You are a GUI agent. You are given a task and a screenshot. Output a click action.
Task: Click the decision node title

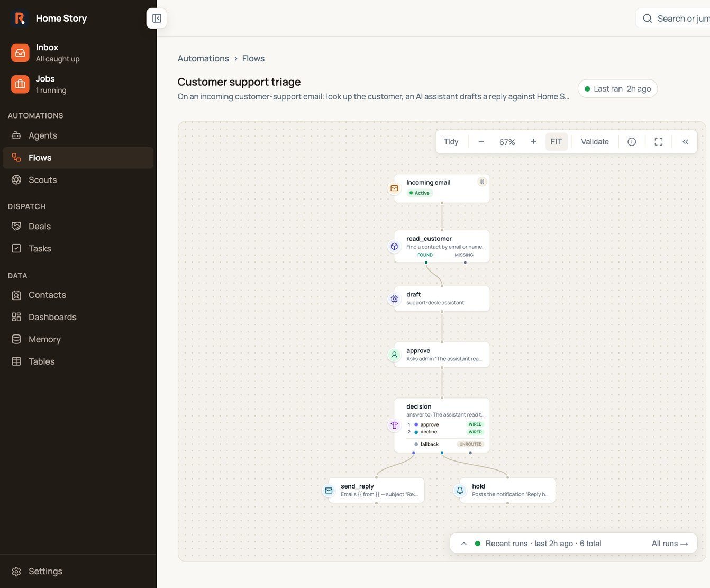coord(418,407)
